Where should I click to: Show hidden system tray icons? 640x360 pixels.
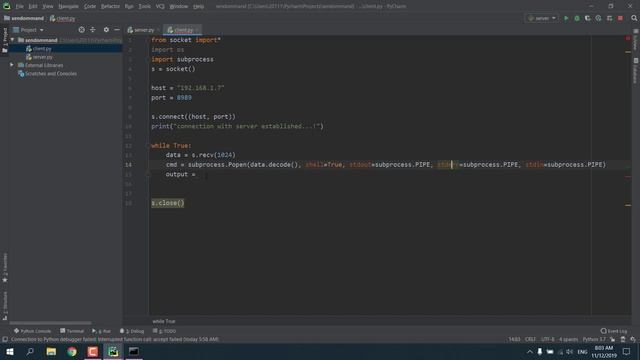pos(530,352)
